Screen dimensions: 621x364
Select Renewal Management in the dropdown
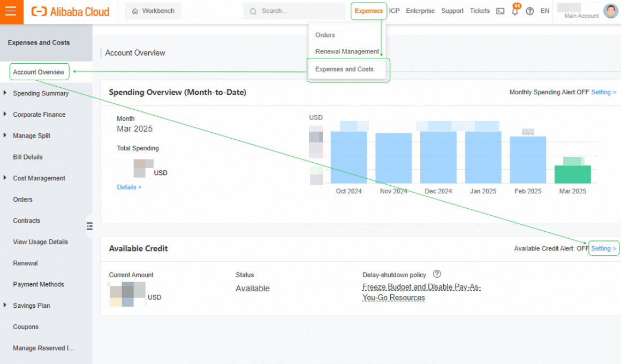[x=347, y=51]
